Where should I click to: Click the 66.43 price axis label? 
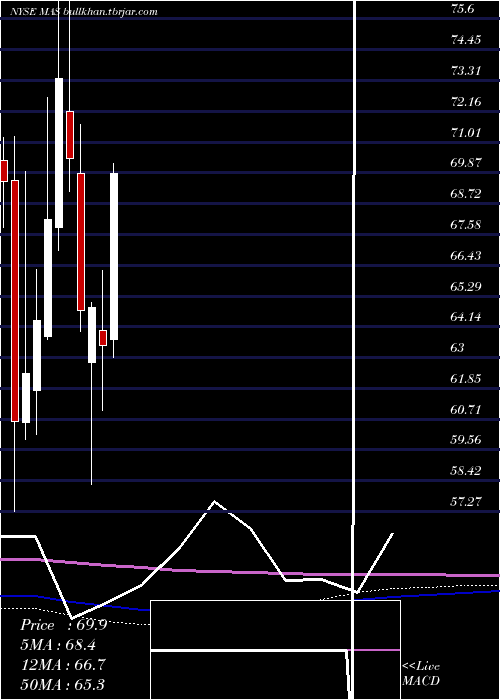[466, 255]
